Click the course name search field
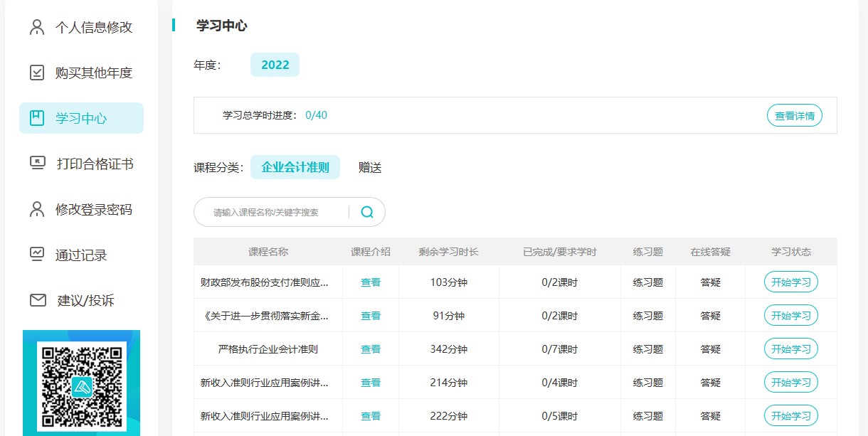Screen dimensions: 868x436 [274, 212]
